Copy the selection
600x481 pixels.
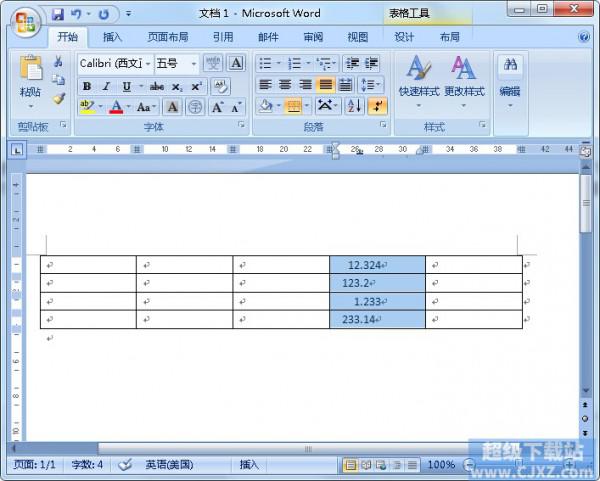pos(58,80)
